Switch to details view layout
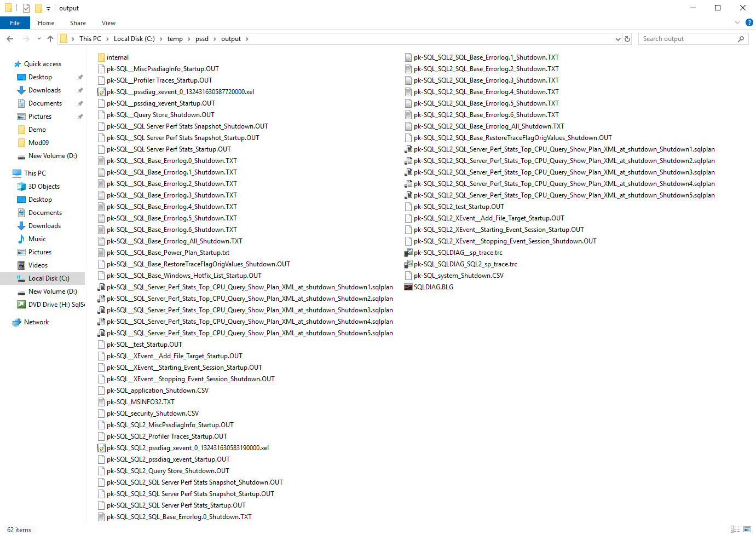Screen dimensions: 756x536 click(735, 529)
